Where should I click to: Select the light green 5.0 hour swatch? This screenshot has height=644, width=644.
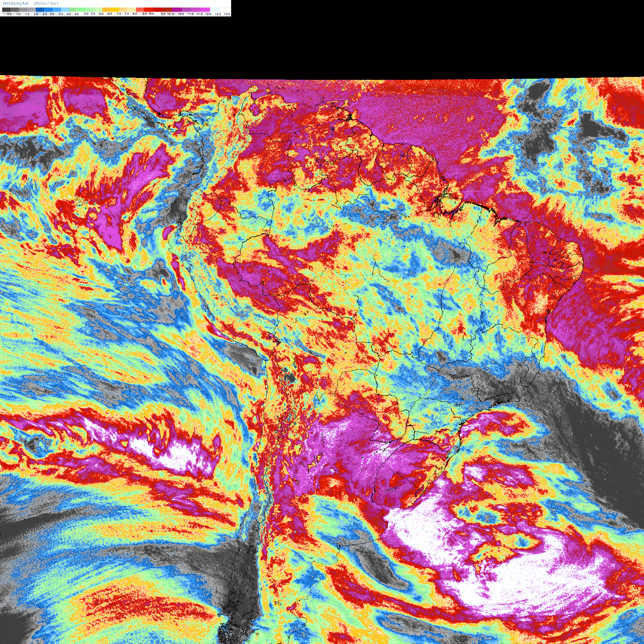[x=81, y=10]
